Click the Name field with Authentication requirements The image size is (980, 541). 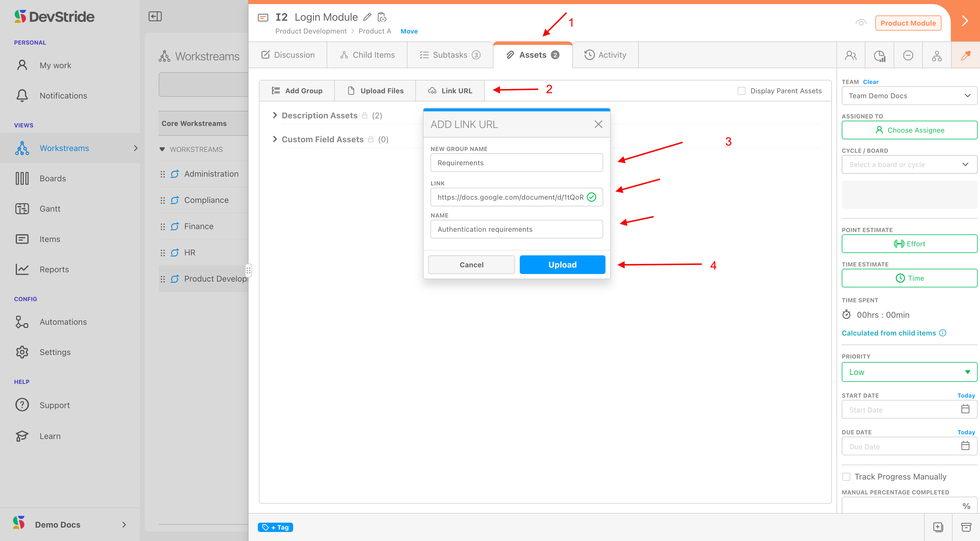coord(516,229)
